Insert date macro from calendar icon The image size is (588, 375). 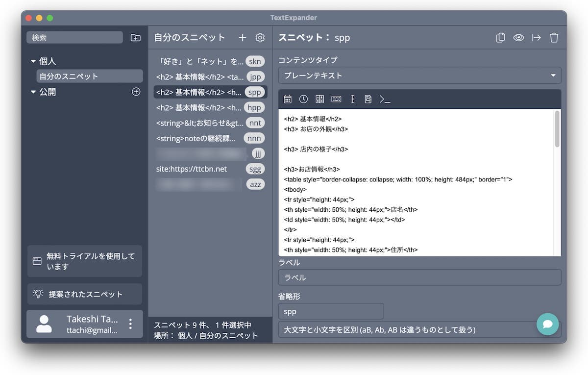pos(288,100)
